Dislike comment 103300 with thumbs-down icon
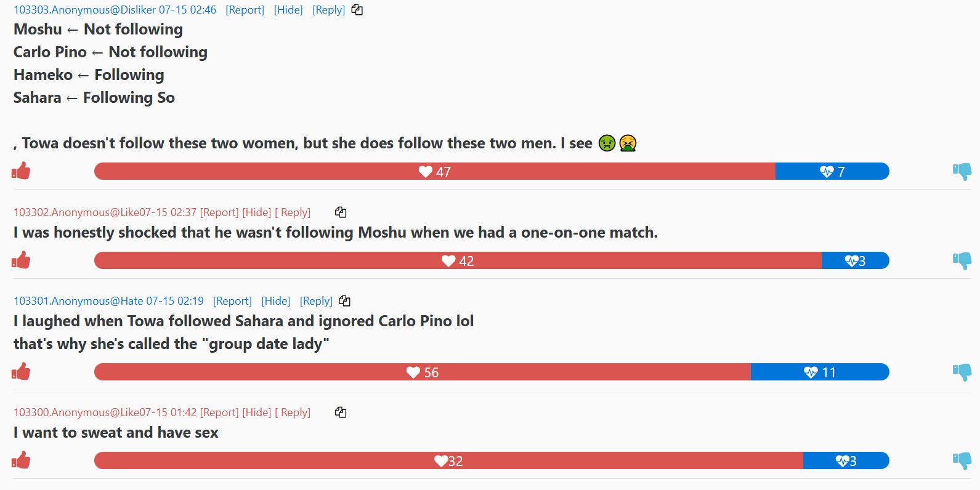The height and width of the screenshot is (490, 980). (962, 461)
